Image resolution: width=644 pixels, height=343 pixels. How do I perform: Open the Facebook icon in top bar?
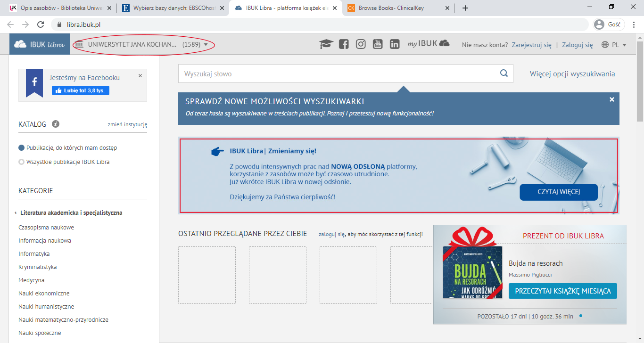[x=344, y=44]
